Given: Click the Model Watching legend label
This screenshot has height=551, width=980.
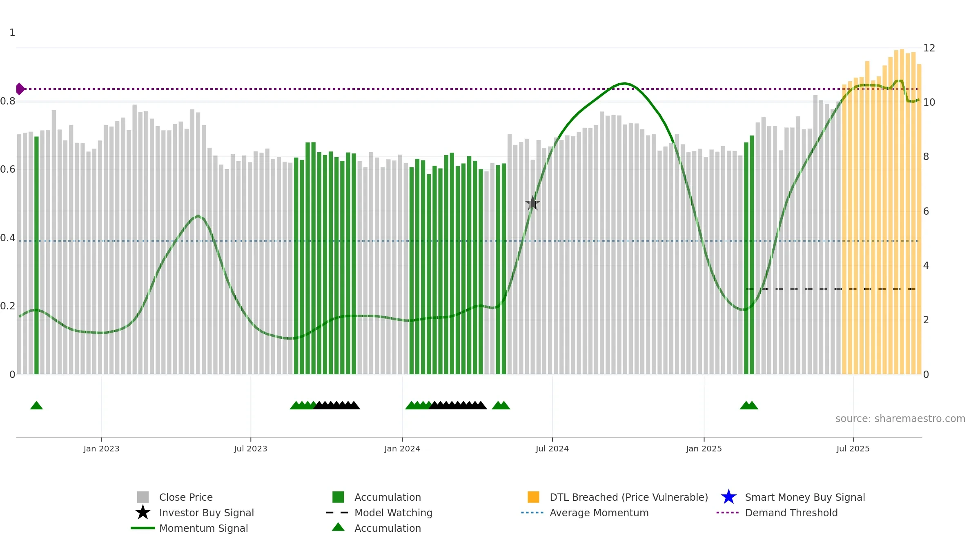Looking at the screenshot, I should [x=394, y=513].
